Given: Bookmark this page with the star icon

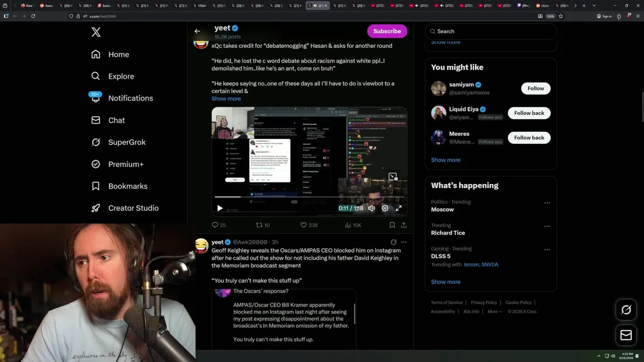Looking at the screenshot, I should [x=560, y=16].
